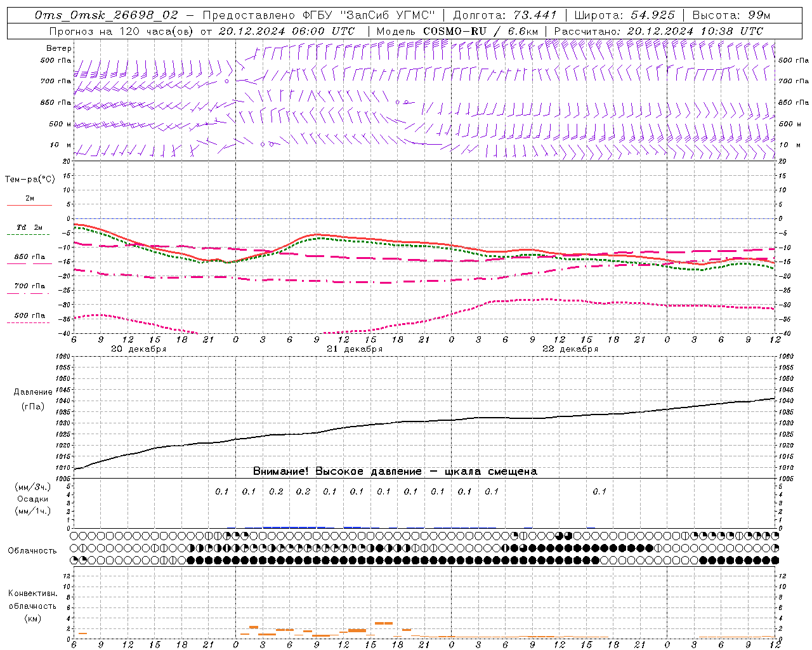The width and height of the screenshot is (812, 650).
Task: Click the station title Oms_Omsk_26698_02
Action: point(107,15)
